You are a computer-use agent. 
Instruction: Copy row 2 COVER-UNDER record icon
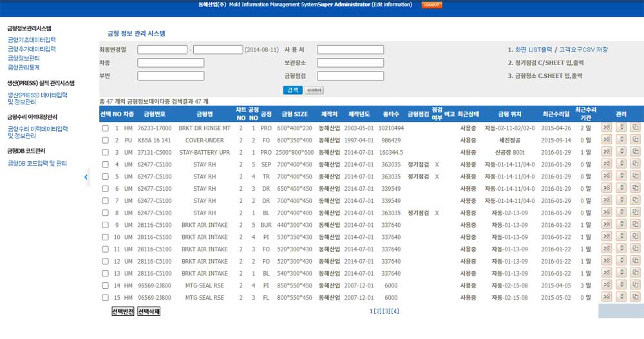636,140
